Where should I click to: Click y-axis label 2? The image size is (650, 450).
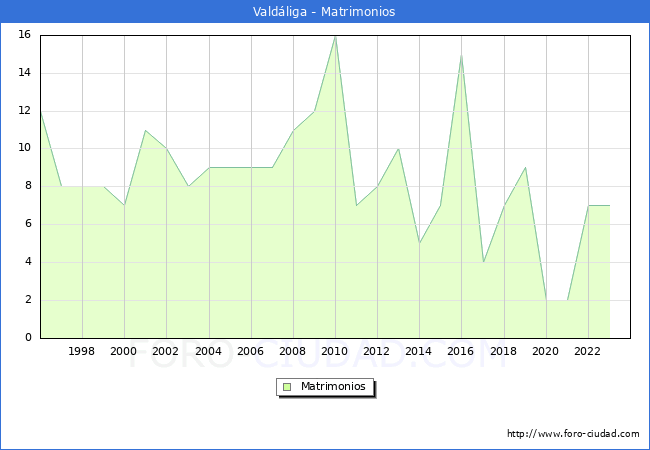(28, 300)
